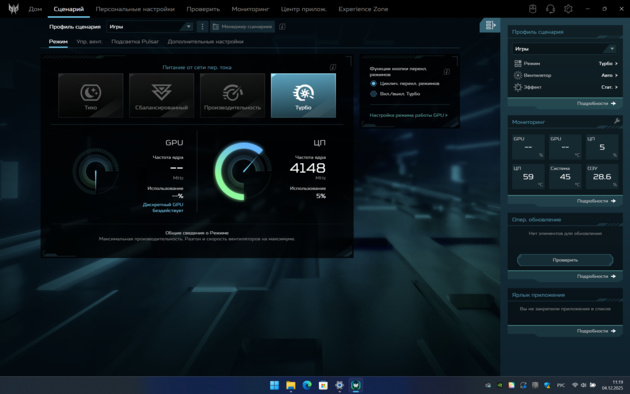
Task: Open Windows Settings from the taskbar
Action: (x=339, y=385)
